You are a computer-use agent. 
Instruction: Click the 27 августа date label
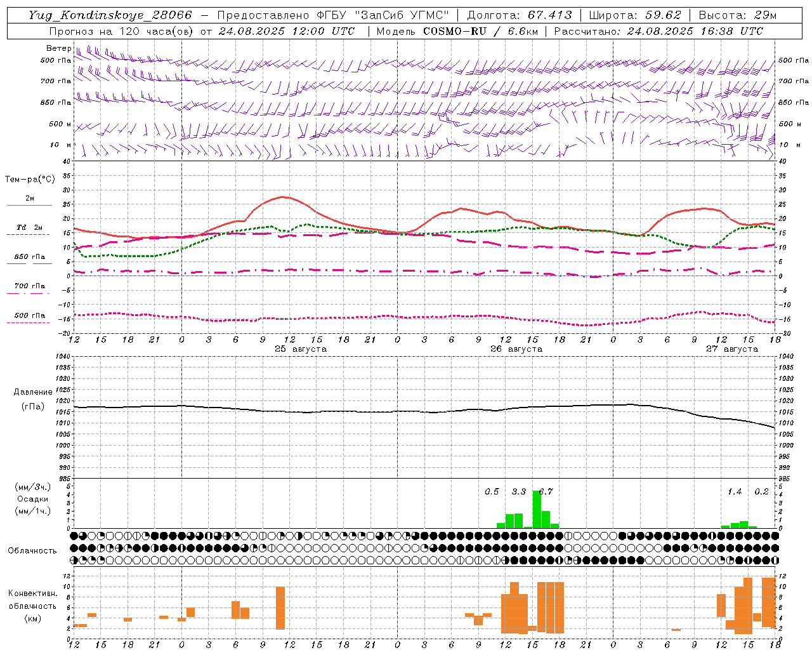tap(732, 349)
